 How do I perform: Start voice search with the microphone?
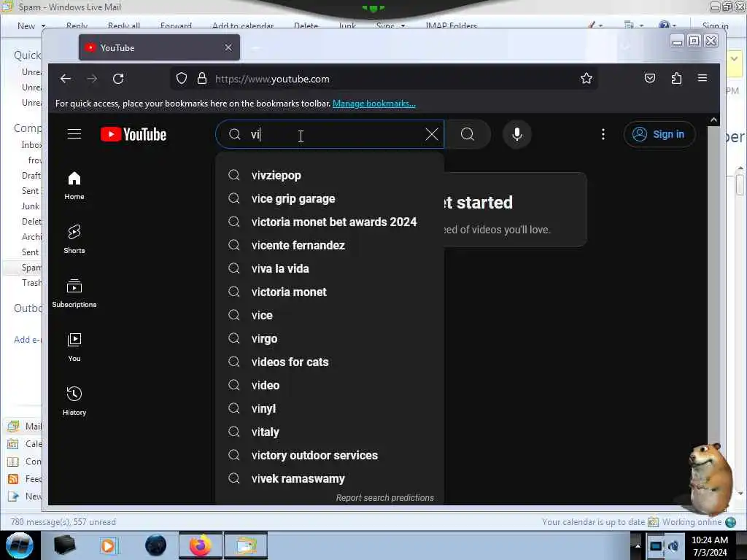point(517,134)
